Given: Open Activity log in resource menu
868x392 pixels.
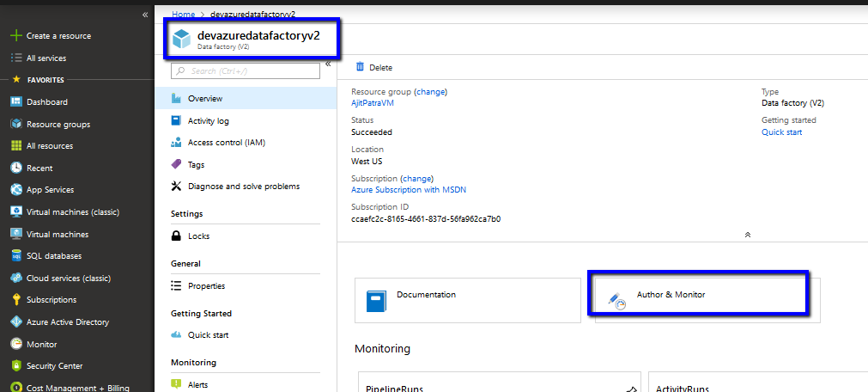Looking at the screenshot, I should pos(208,121).
